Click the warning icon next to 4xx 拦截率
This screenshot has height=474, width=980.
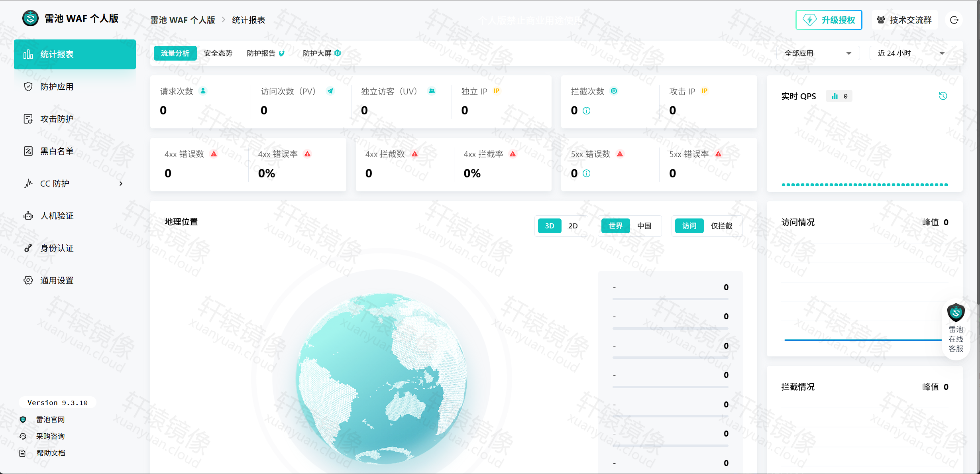pyautogui.click(x=513, y=154)
